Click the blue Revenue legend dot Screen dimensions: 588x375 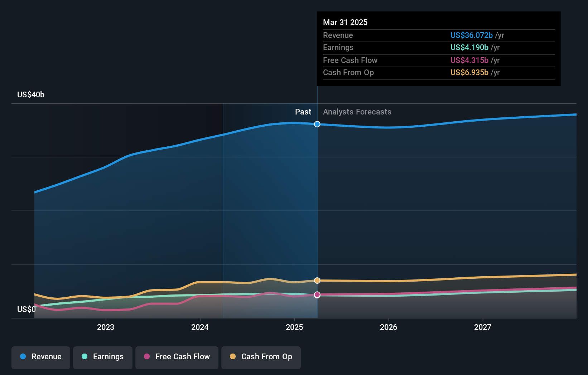(23, 356)
